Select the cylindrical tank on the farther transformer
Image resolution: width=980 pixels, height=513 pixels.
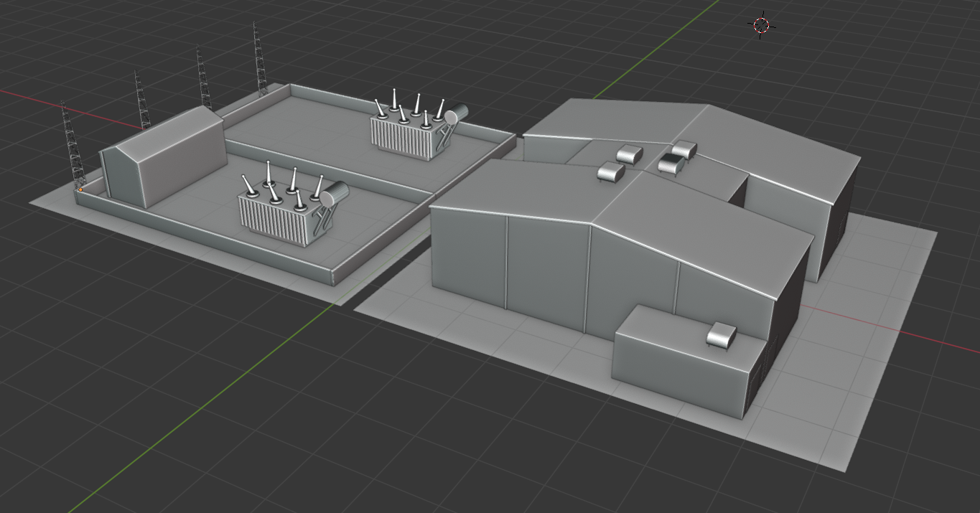[x=456, y=114]
